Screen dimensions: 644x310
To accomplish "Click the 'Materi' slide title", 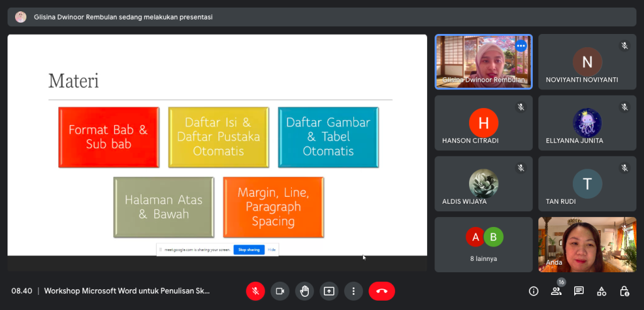I will [x=74, y=80].
